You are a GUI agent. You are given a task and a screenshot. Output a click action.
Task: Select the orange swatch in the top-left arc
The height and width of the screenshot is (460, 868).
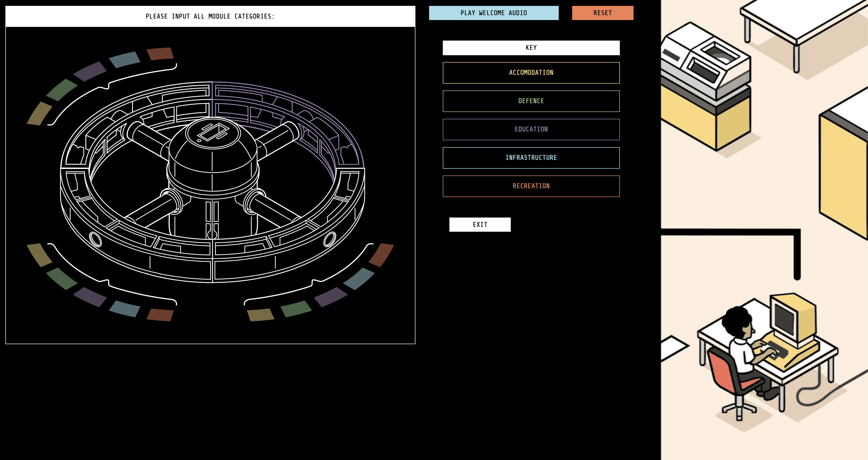tap(160, 54)
